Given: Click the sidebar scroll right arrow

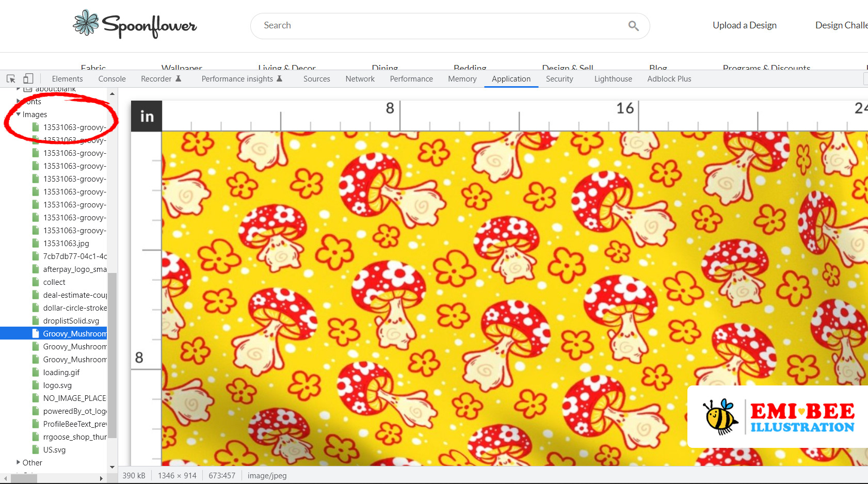Looking at the screenshot, I should tap(101, 478).
